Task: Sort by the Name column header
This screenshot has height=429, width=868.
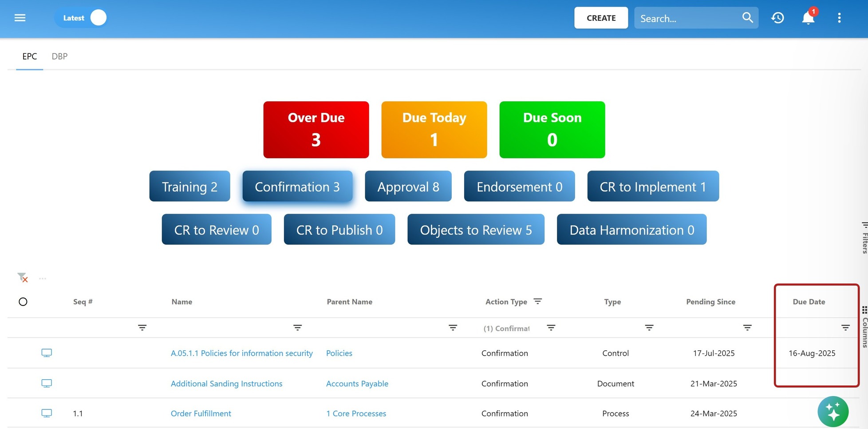Action: point(182,302)
